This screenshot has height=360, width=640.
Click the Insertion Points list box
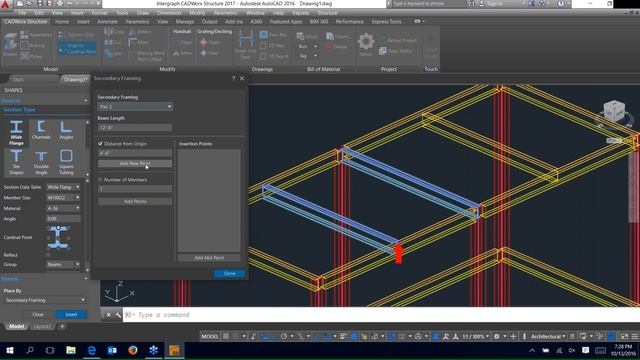209,200
